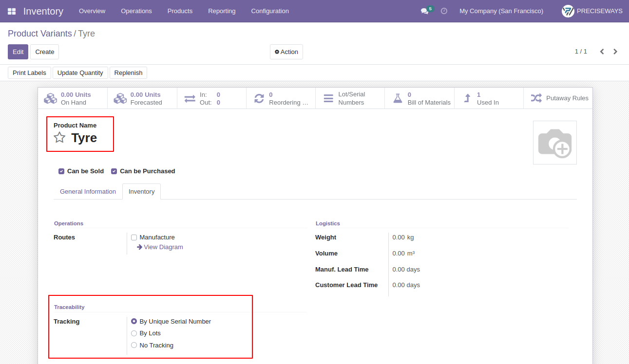Open the Reporting menu
629x364 pixels.
click(222, 11)
